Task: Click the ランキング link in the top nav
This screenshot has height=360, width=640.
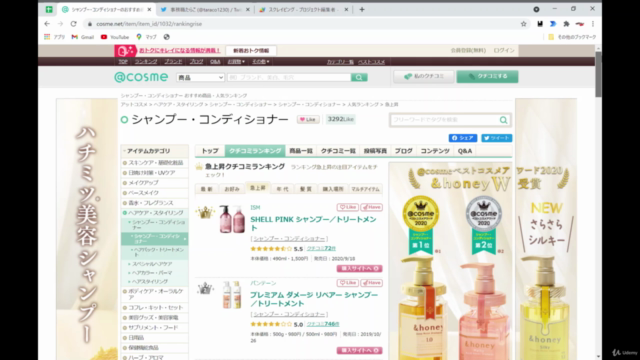Action: pos(146,62)
